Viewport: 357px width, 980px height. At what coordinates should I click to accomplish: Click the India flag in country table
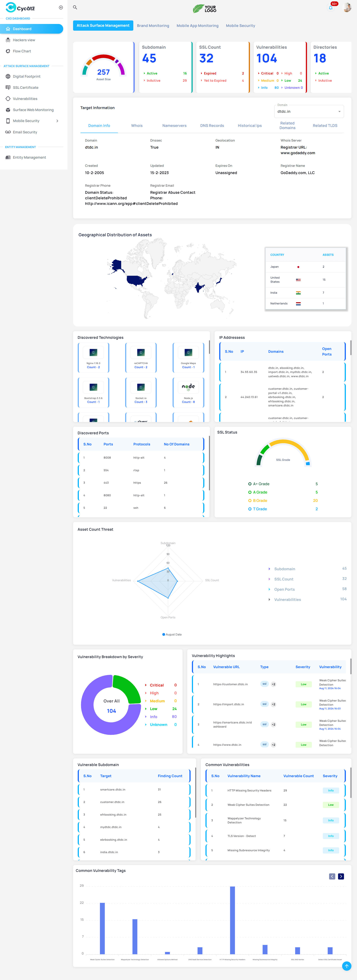point(298,293)
